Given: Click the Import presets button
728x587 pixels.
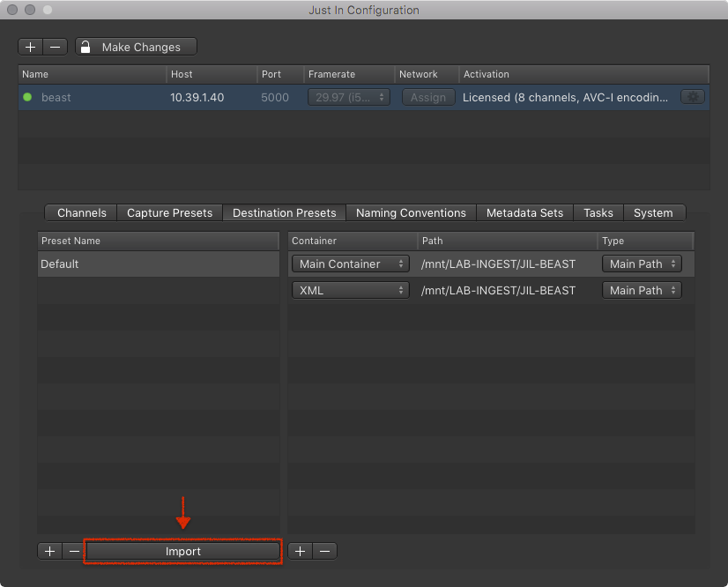Looking at the screenshot, I should (x=183, y=551).
